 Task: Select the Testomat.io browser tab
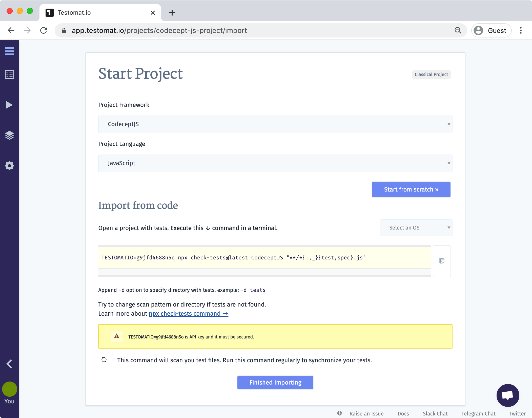(x=100, y=13)
